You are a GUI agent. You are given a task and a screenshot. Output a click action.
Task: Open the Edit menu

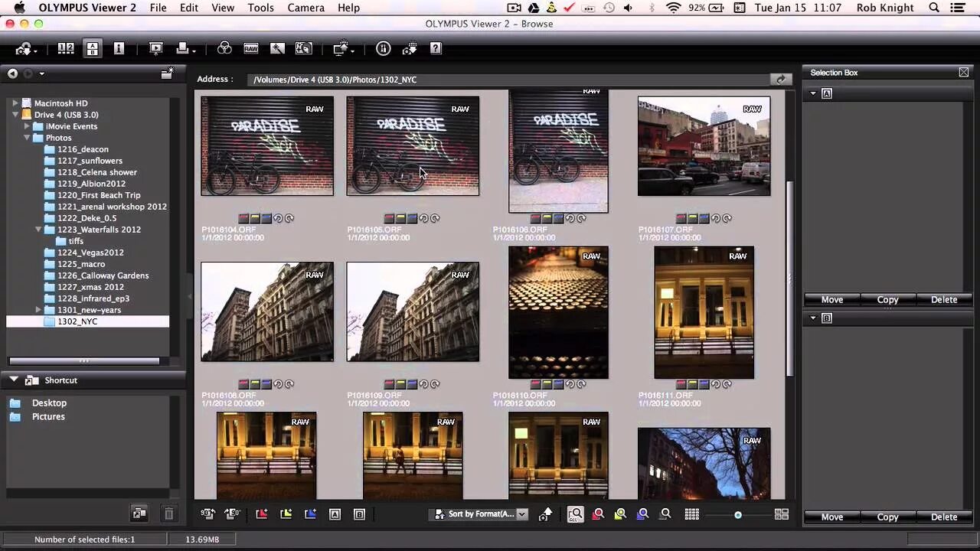188,8
